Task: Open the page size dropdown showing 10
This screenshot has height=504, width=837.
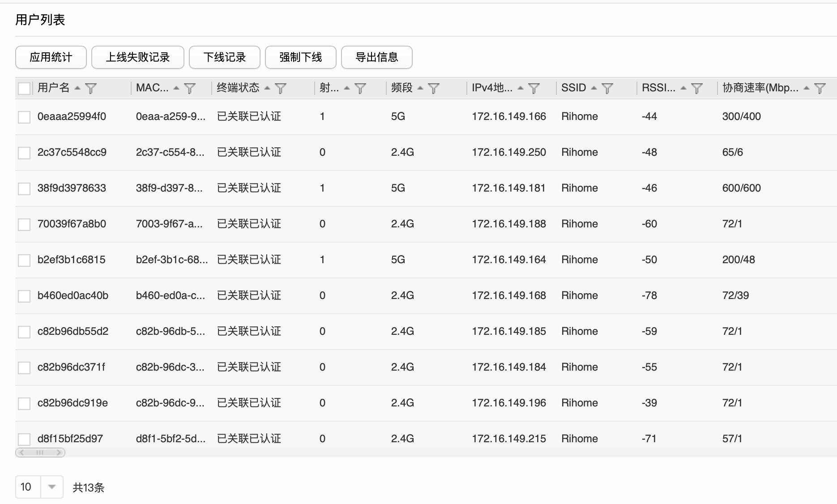Action: coord(38,487)
